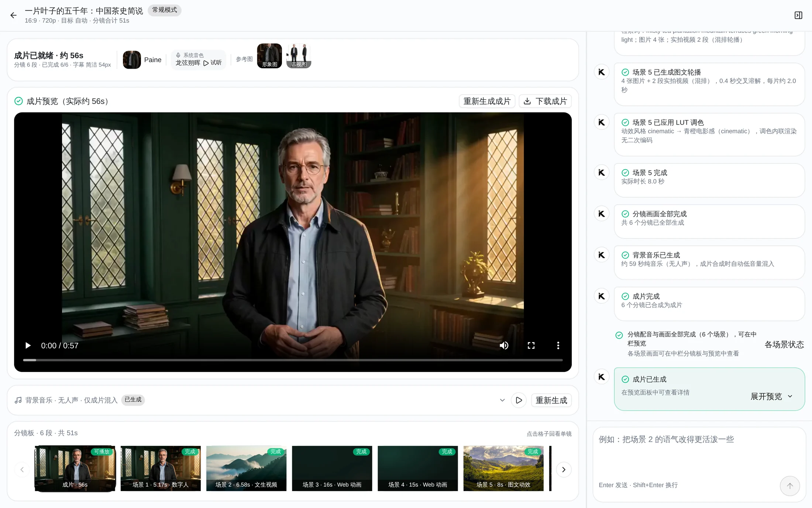Mute the video with speaker icon
Image resolution: width=812 pixels, height=508 pixels.
pyautogui.click(x=504, y=345)
